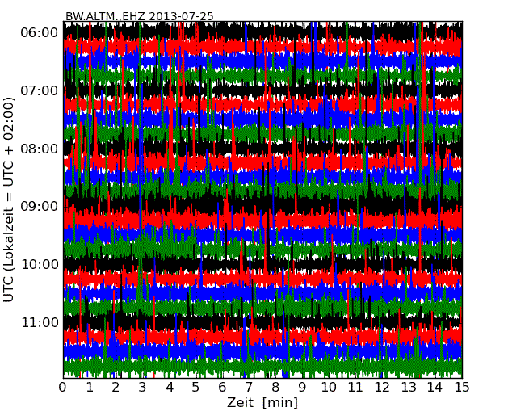This screenshot has width=525, height=420.
Task: Click the x-axis tick label 15
Action: point(462,388)
